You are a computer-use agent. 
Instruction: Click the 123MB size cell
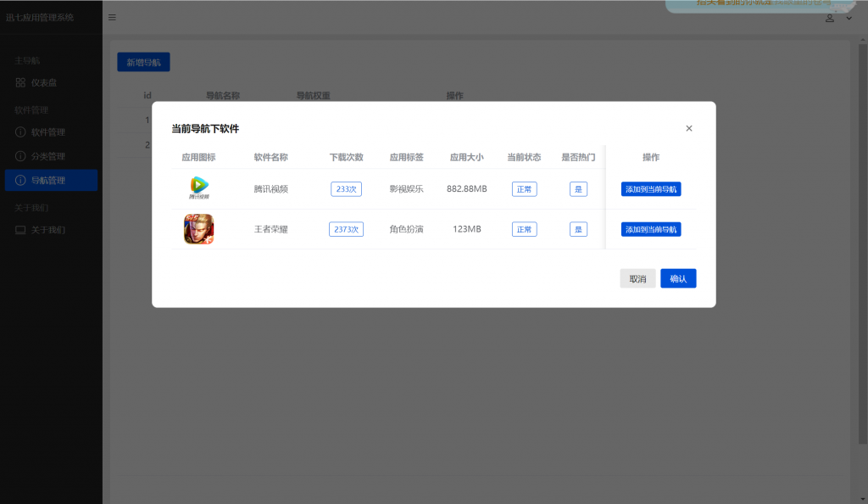tap(467, 229)
